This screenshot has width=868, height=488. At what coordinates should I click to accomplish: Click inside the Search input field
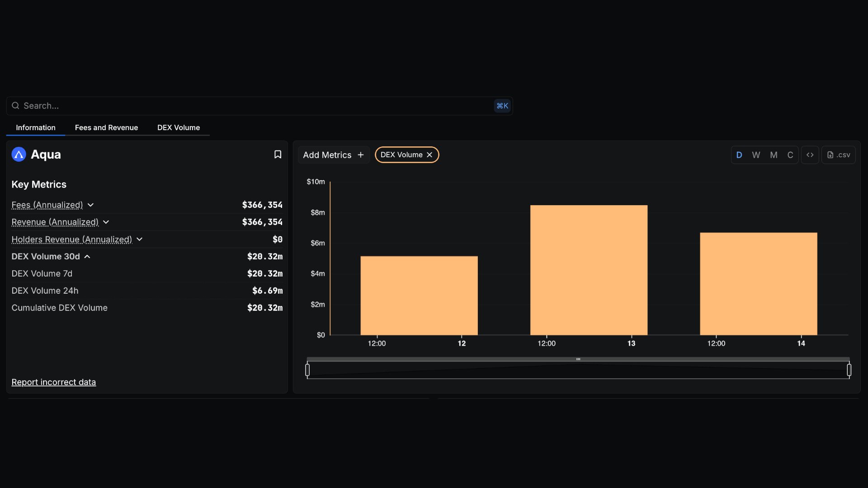(x=181, y=105)
